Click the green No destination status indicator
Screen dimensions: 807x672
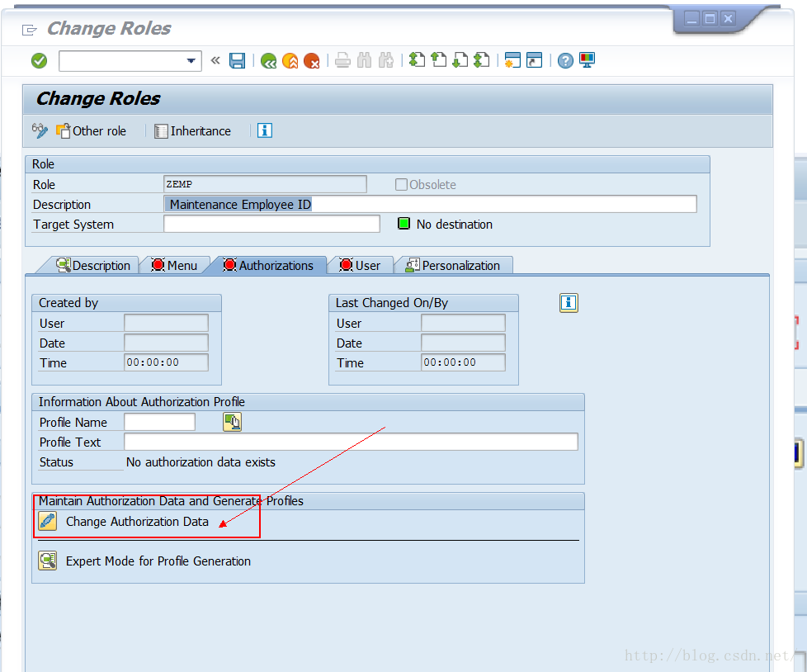pyautogui.click(x=404, y=224)
